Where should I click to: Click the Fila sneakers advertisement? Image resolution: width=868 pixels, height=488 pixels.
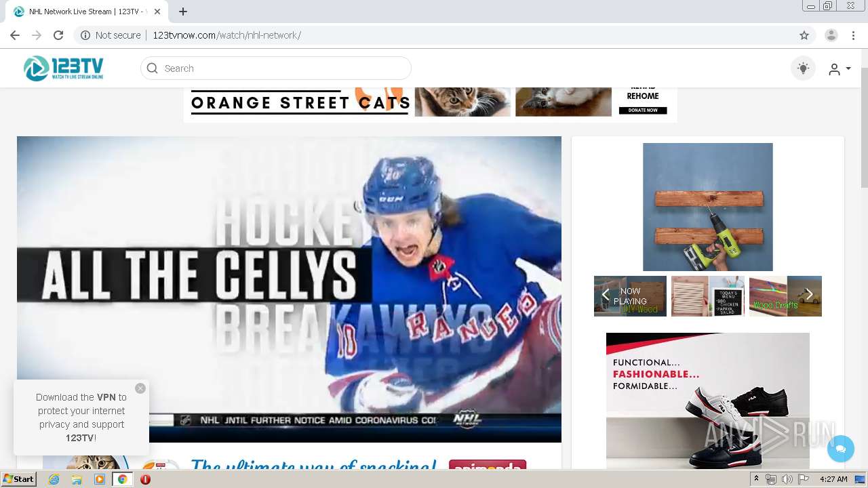pos(707,401)
